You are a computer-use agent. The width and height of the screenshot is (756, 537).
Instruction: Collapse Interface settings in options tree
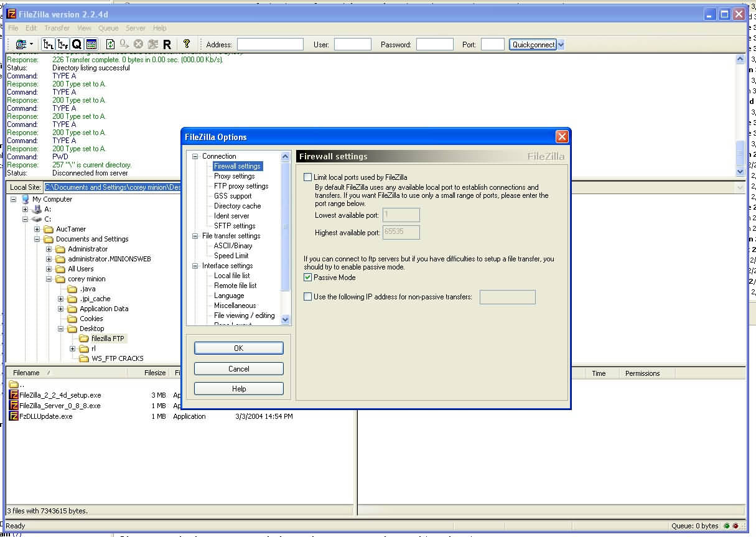pos(195,266)
